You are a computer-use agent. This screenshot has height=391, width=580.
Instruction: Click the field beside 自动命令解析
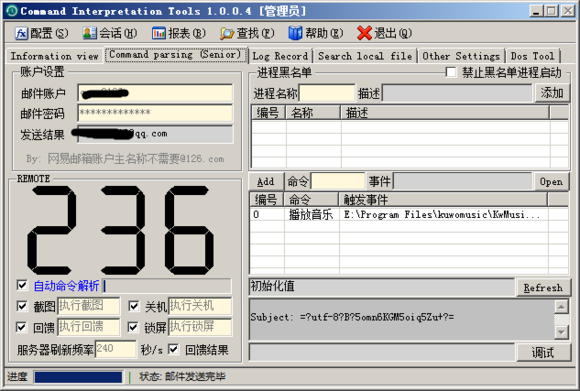pyautogui.click(x=167, y=286)
